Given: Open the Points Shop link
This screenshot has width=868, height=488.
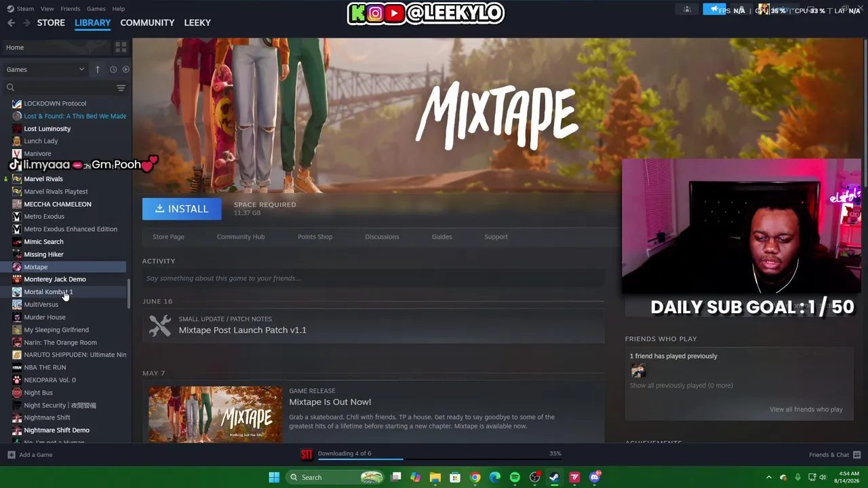Looking at the screenshot, I should pyautogui.click(x=315, y=237).
